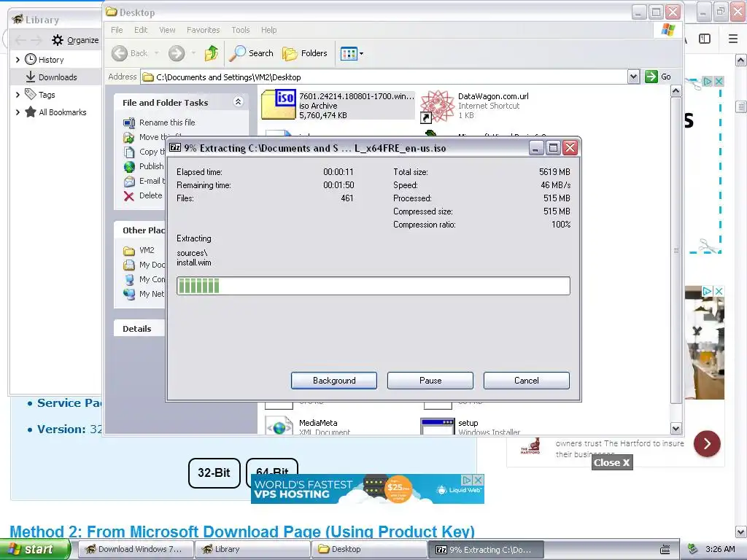This screenshot has width=747, height=560.
Task: Open the VM2 folder link
Action: [146, 251]
